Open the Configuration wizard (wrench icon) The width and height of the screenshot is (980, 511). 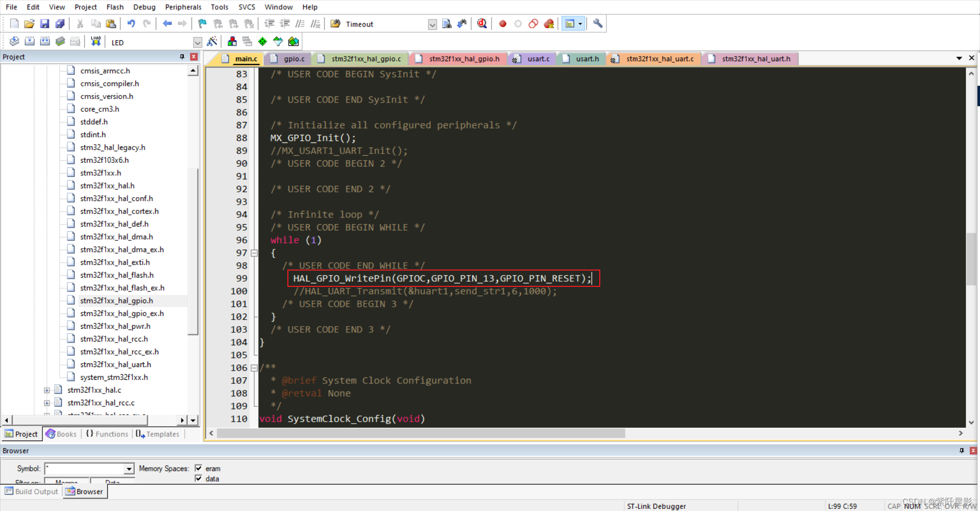(x=597, y=23)
